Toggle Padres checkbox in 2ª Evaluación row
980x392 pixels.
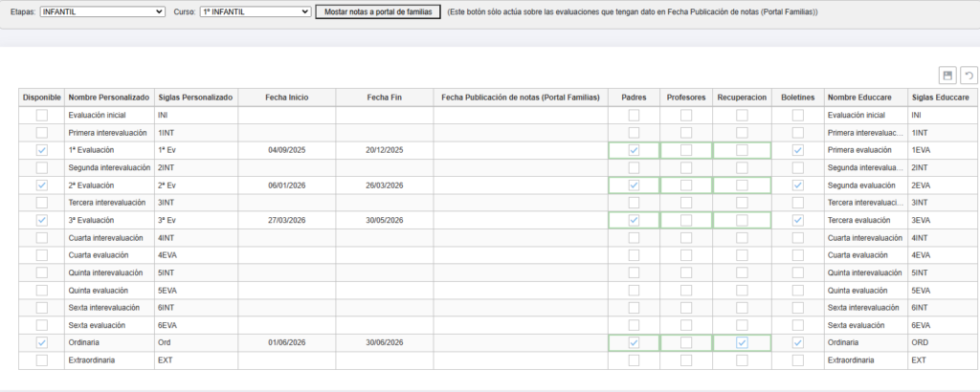[634, 185]
